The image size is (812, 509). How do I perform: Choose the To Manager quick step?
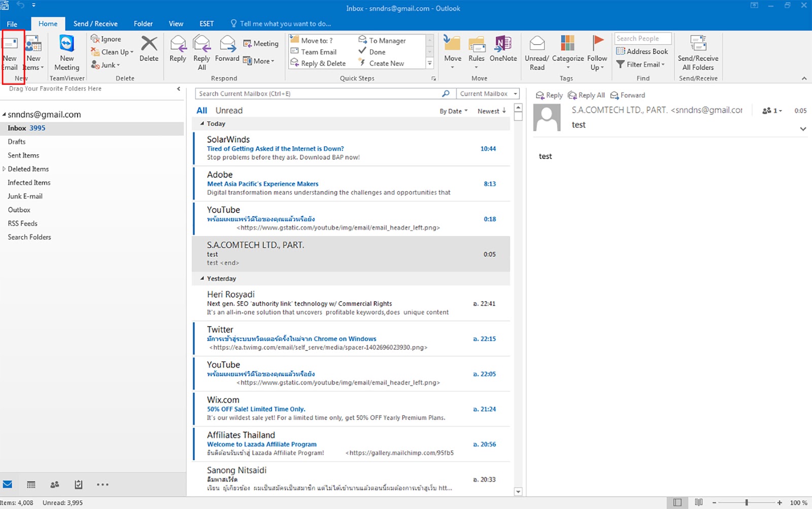(382, 40)
